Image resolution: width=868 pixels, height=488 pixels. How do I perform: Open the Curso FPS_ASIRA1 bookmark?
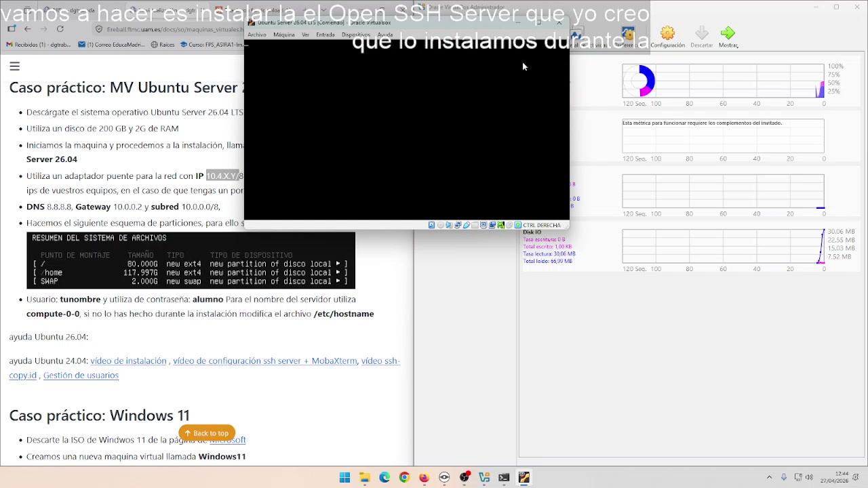click(x=211, y=45)
